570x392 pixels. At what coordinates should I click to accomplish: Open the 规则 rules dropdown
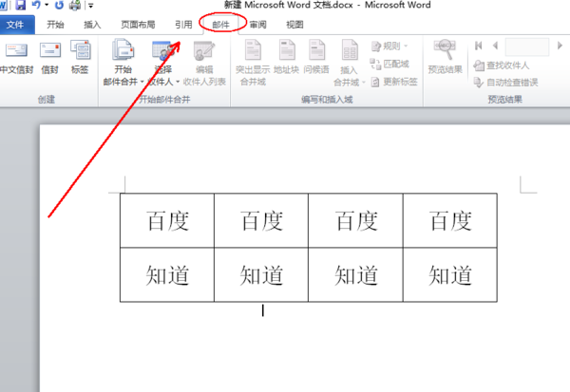coord(389,47)
